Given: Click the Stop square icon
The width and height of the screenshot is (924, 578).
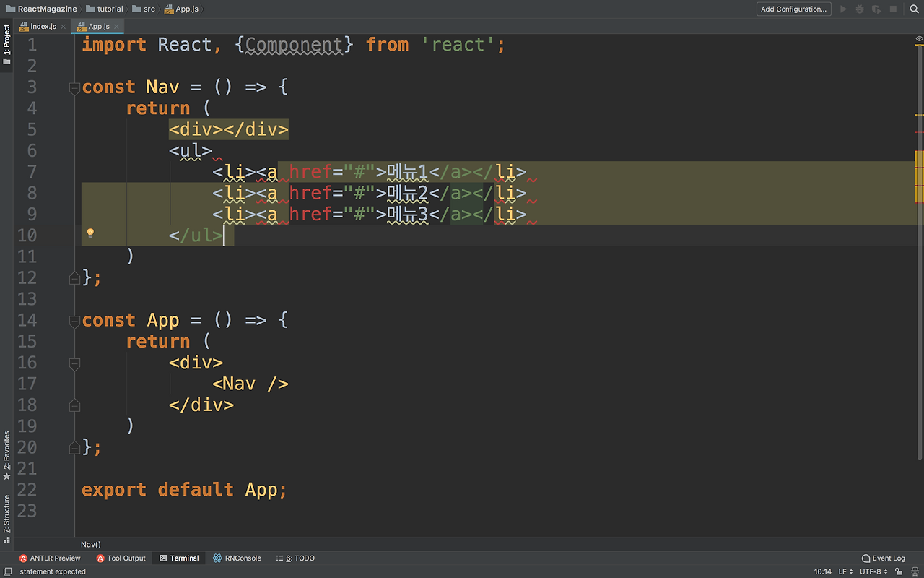Looking at the screenshot, I should coord(893,9).
